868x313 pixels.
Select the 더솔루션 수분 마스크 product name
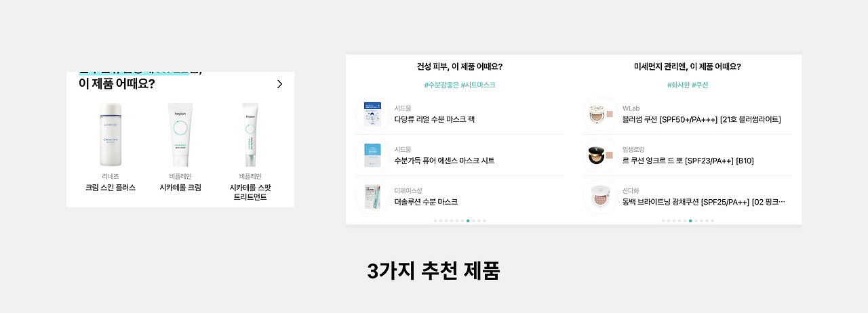(x=426, y=203)
